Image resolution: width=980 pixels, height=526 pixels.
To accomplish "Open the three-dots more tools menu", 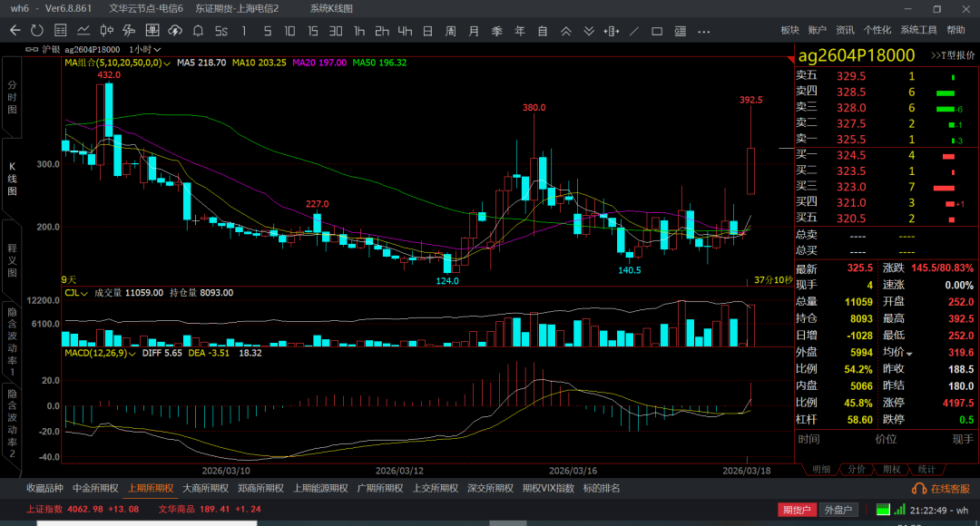I will [x=703, y=31].
